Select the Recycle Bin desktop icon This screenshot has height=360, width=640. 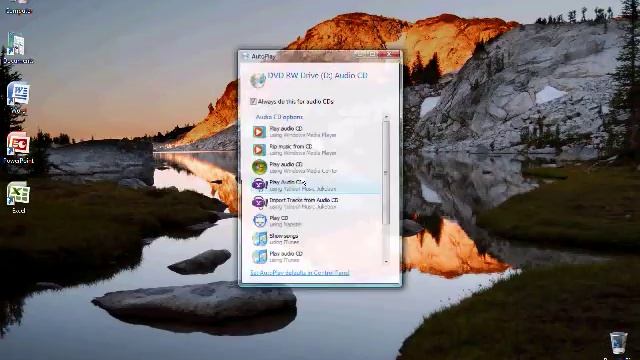click(x=618, y=345)
